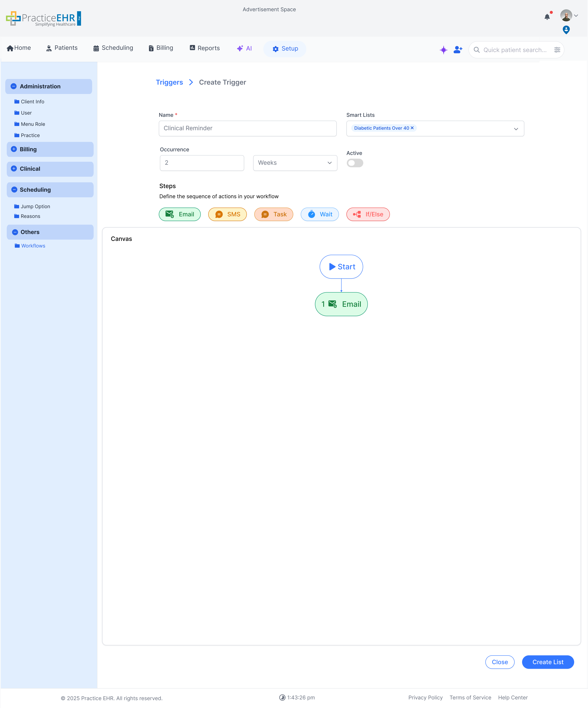Add an If/Else branch step

pos(368,214)
